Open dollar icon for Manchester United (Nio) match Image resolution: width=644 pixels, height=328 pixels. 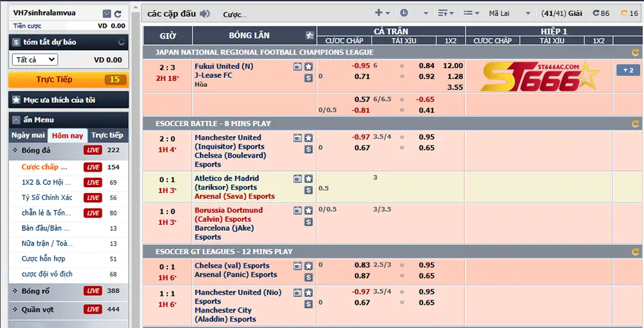308,304
